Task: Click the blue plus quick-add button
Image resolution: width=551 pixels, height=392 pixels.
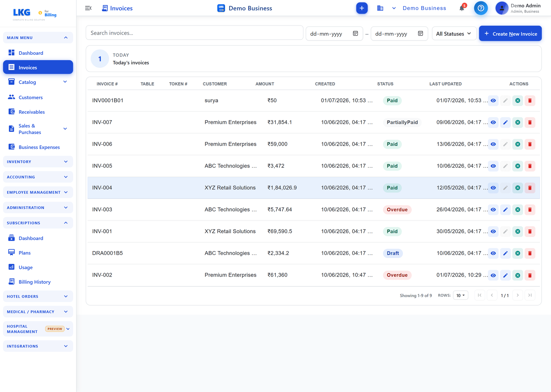Action: point(362,8)
